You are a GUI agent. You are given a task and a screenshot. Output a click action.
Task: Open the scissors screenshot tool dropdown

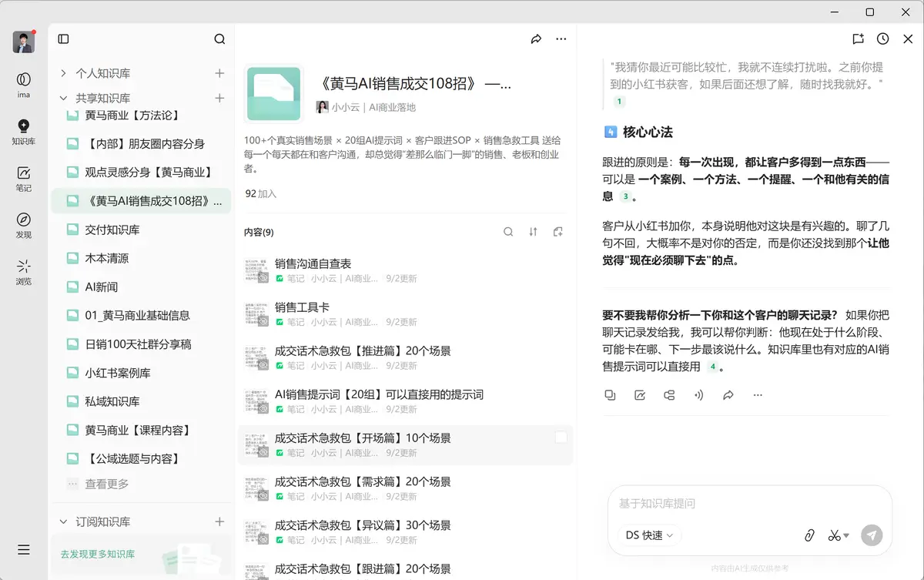click(839, 535)
